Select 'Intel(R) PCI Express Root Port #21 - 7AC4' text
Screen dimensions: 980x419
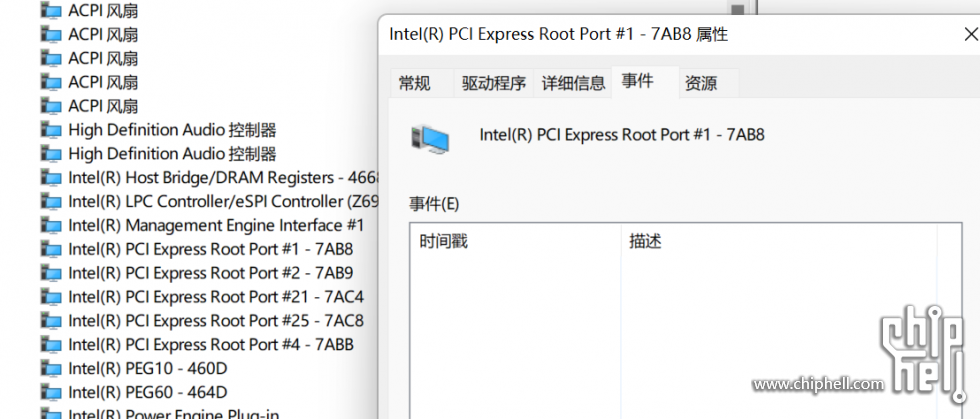(x=216, y=296)
